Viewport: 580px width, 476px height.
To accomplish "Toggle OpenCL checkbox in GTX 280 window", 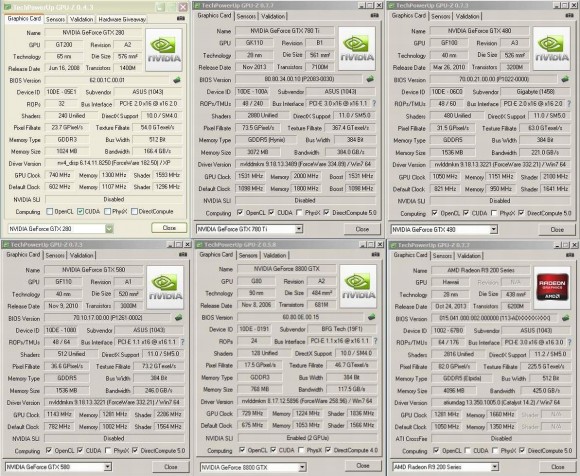I will (x=50, y=212).
